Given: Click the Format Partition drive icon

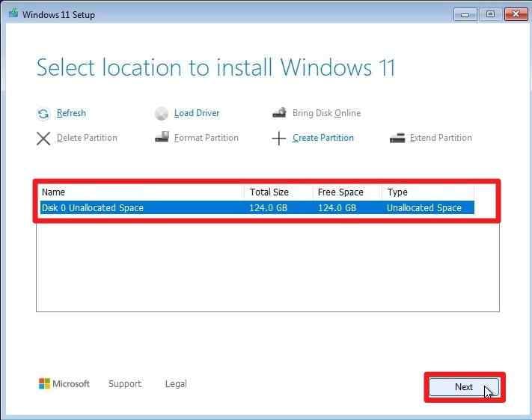Looking at the screenshot, I should tap(162, 137).
